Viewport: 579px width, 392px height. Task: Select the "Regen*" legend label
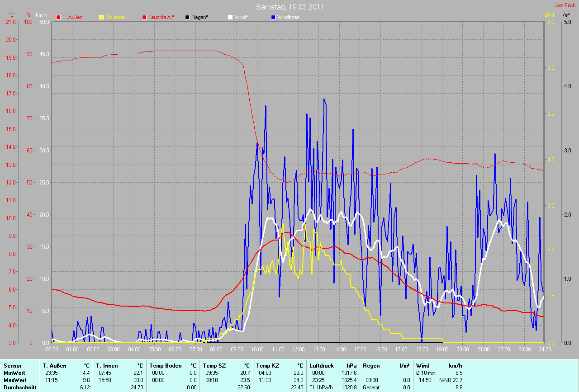click(x=199, y=17)
